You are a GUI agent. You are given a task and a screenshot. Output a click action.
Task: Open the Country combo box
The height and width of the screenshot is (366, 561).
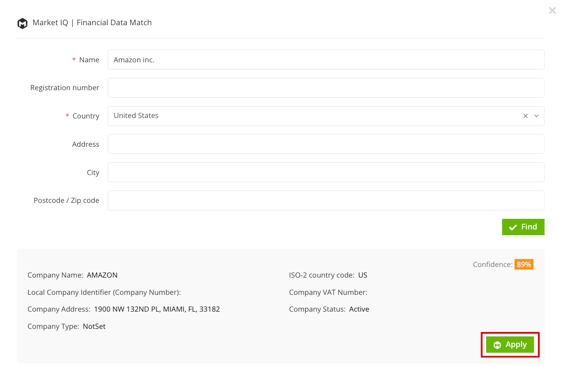326,116
